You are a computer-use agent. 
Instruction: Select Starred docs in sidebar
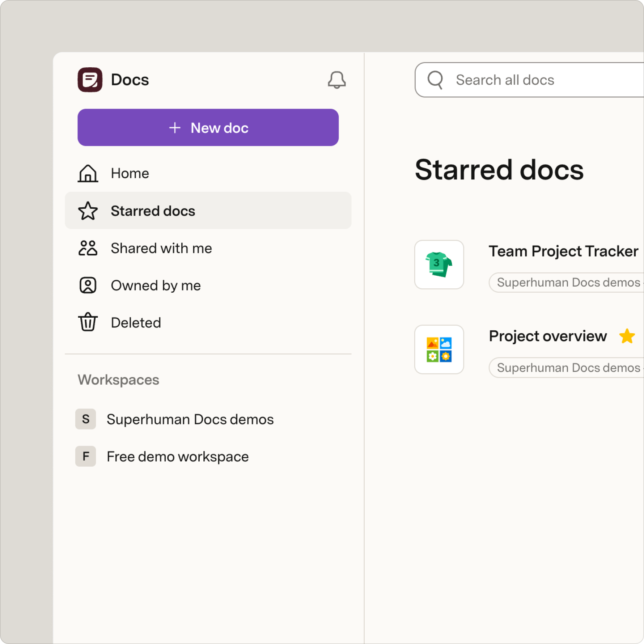point(208,211)
